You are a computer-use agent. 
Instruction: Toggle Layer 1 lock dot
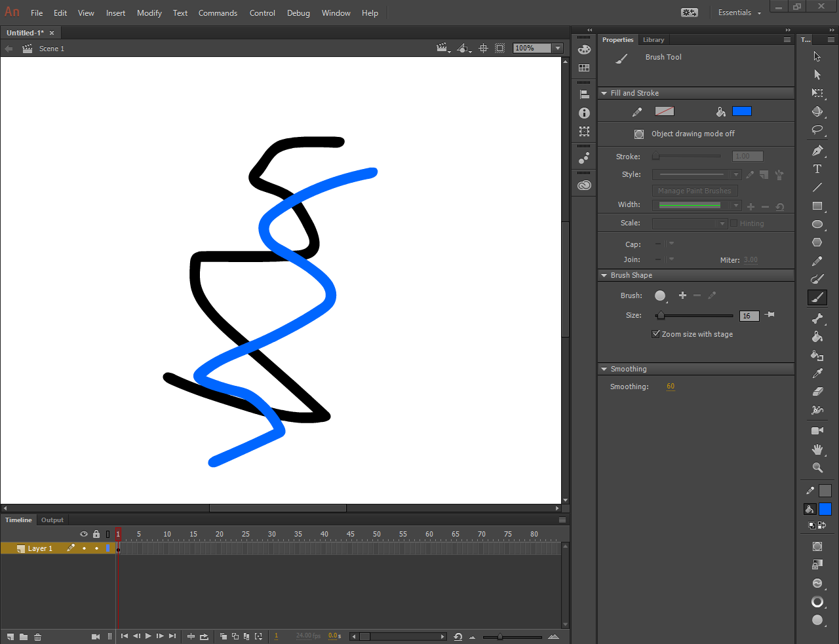(x=96, y=548)
